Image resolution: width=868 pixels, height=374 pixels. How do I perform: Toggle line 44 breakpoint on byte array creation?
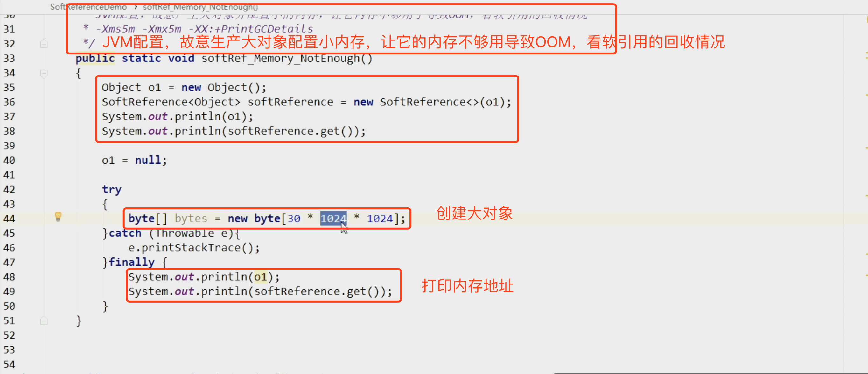(x=25, y=218)
